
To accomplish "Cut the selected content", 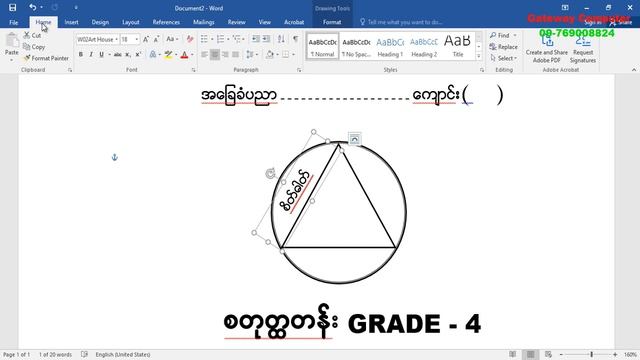I will [x=33, y=36].
